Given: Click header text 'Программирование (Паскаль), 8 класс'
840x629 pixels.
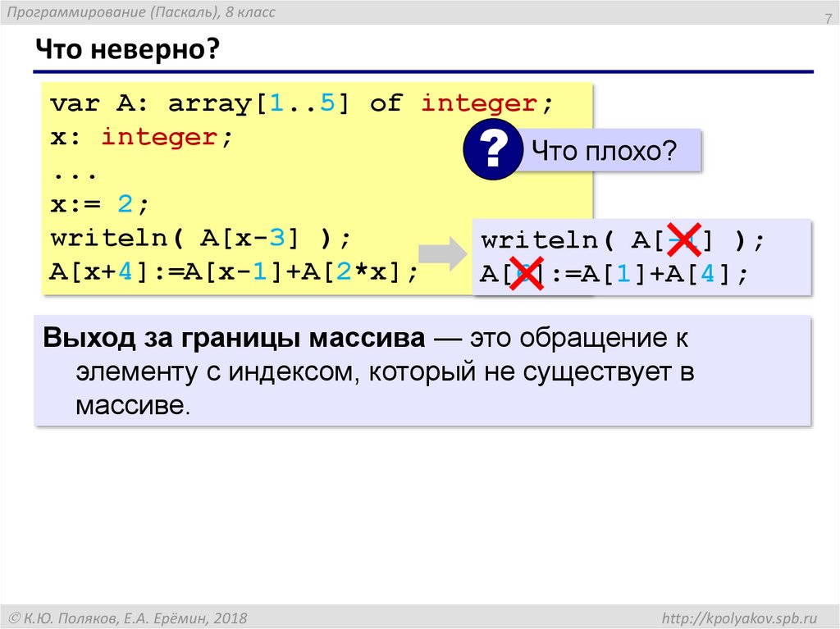Looking at the screenshot, I should click(x=141, y=12).
